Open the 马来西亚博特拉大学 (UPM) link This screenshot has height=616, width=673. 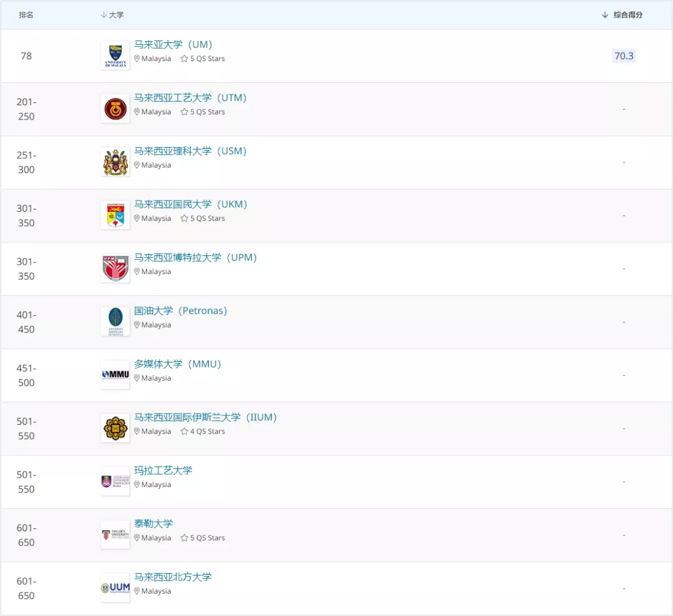195,257
